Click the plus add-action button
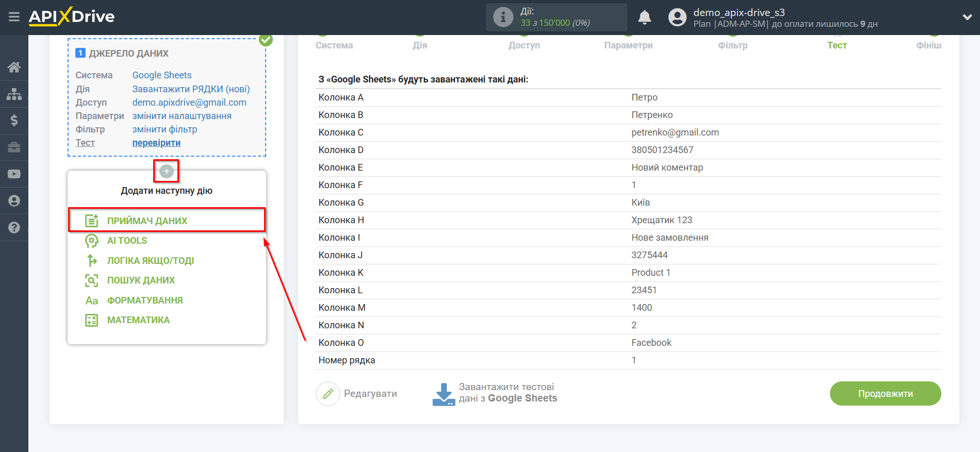 tap(166, 171)
